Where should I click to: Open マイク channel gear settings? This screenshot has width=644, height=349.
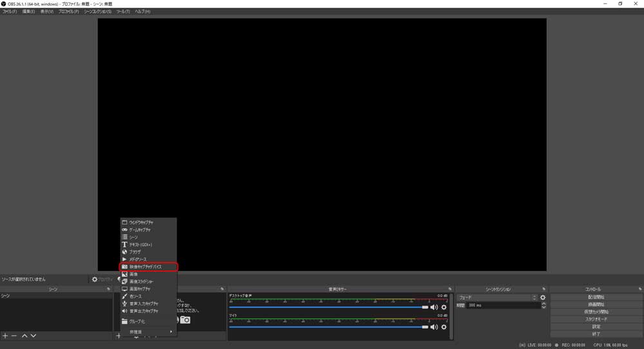point(444,327)
